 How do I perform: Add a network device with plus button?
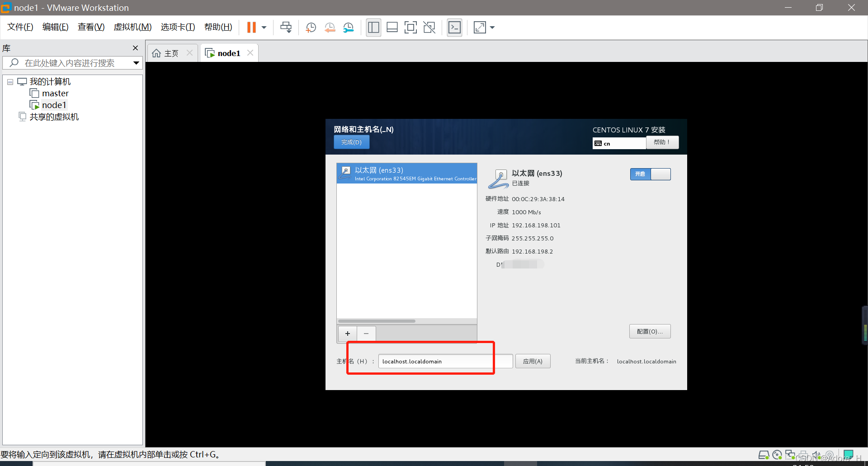(x=347, y=334)
